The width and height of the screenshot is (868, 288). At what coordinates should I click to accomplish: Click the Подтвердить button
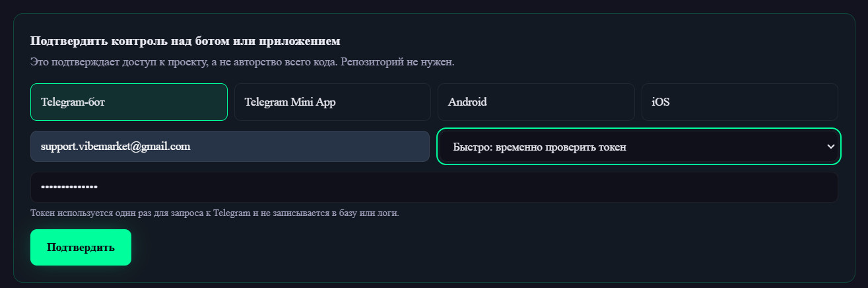(x=81, y=248)
